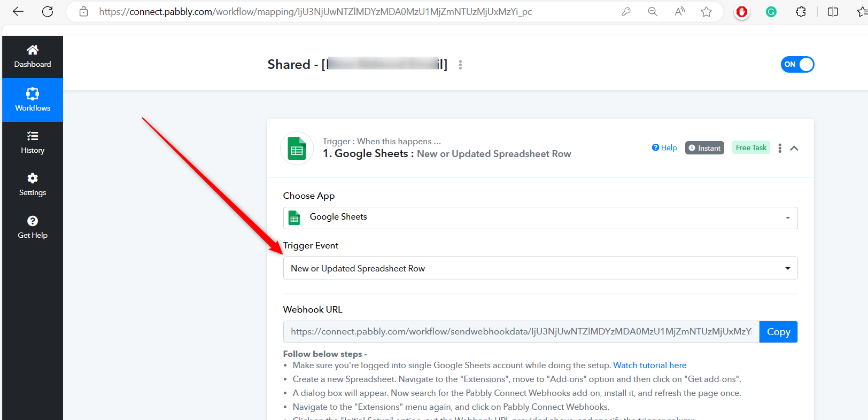Open workflow title three-dot menu
Viewport: 868px width, 420px height.
pyautogui.click(x=460, y=65)
